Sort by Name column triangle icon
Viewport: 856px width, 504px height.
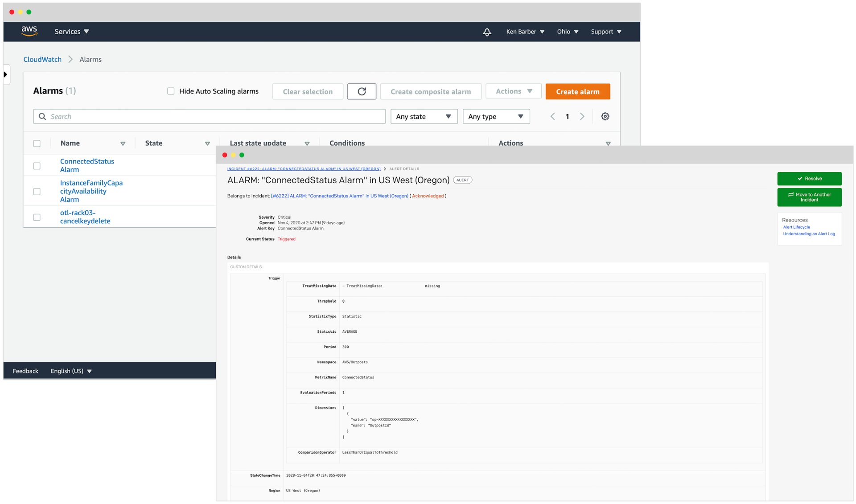tap(123, 143)
